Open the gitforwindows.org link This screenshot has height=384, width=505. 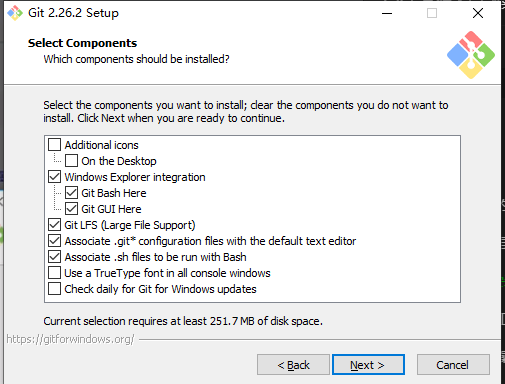tap(70, 339)
